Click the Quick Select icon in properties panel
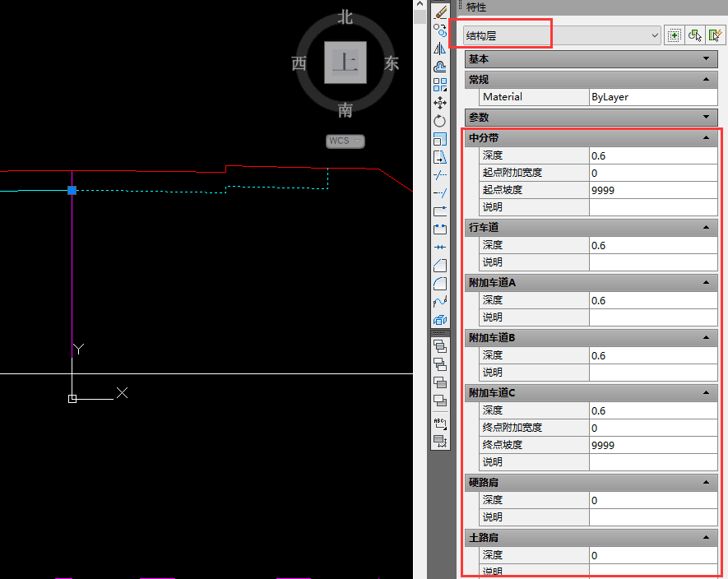This screenshot has width=728, height=579. pos(715,35)
